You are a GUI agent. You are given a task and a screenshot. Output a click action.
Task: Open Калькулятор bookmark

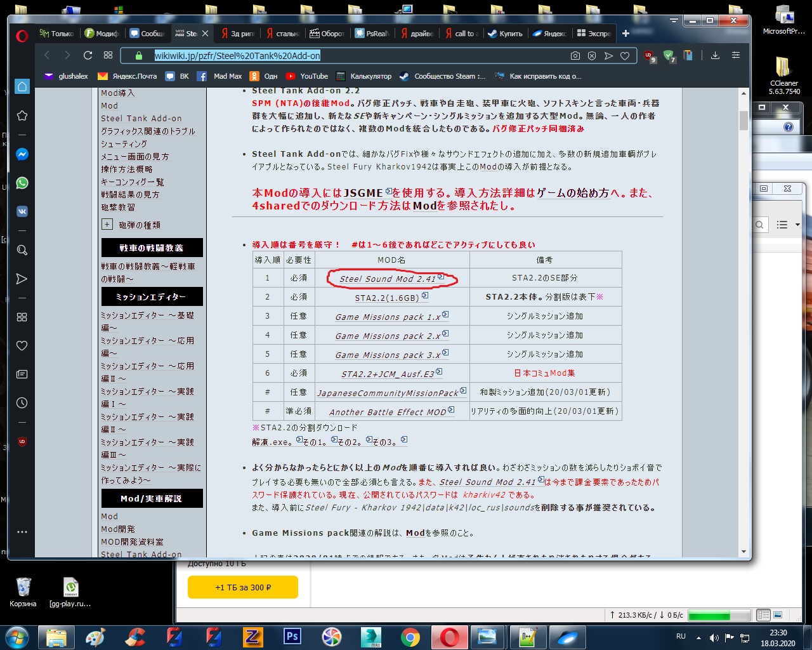point(364,76)
